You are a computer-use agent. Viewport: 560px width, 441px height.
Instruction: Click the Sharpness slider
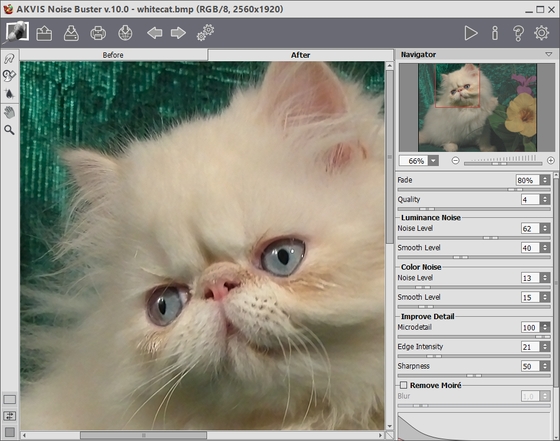pos(474,376)
